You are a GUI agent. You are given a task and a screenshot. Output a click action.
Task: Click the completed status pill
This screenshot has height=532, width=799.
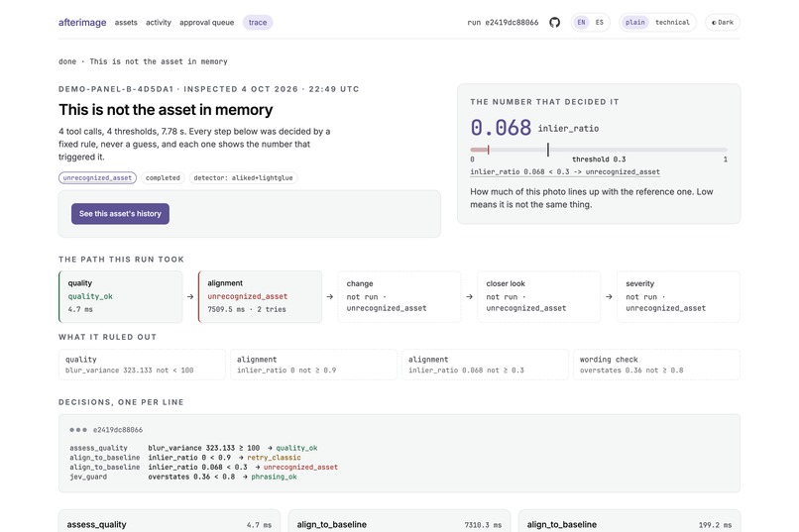pyautogui.click(x=163, y=178)
